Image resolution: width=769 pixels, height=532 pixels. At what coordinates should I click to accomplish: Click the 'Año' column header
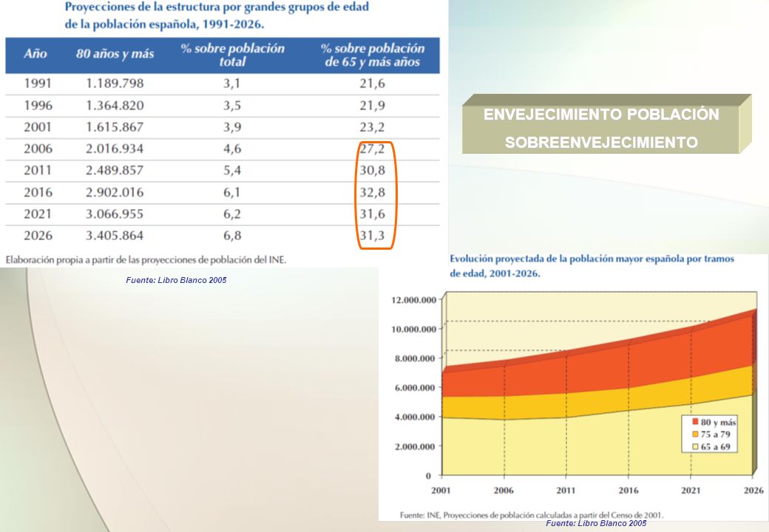pyautogui.click(x=35, y=54)
